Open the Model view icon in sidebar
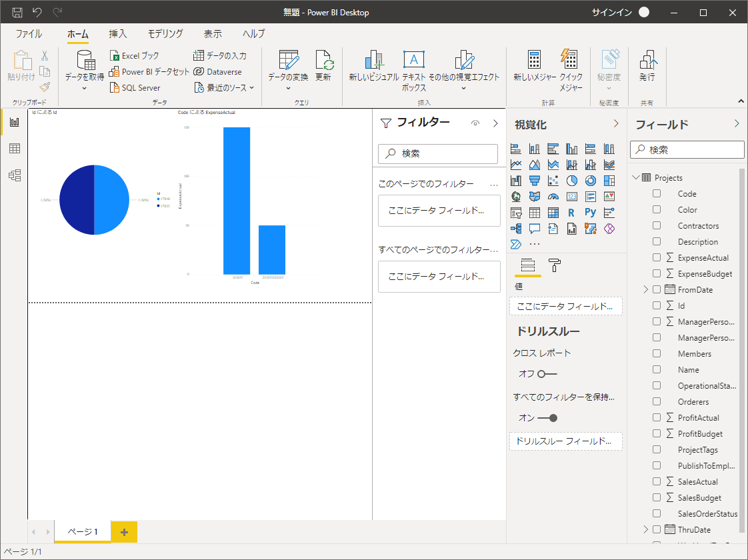Screen dimensions: 748x560 click(14, 175)
